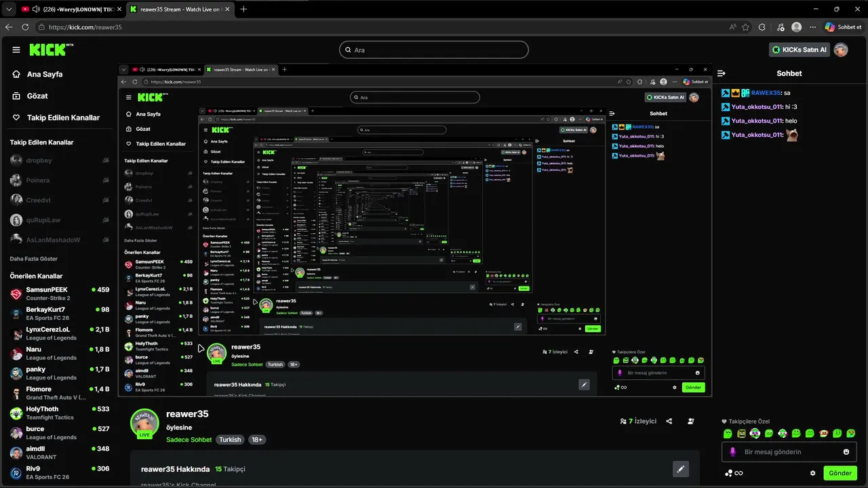868x488 pixels.
Task: Click the browser back arrow
Action: (x=9, y=27)
